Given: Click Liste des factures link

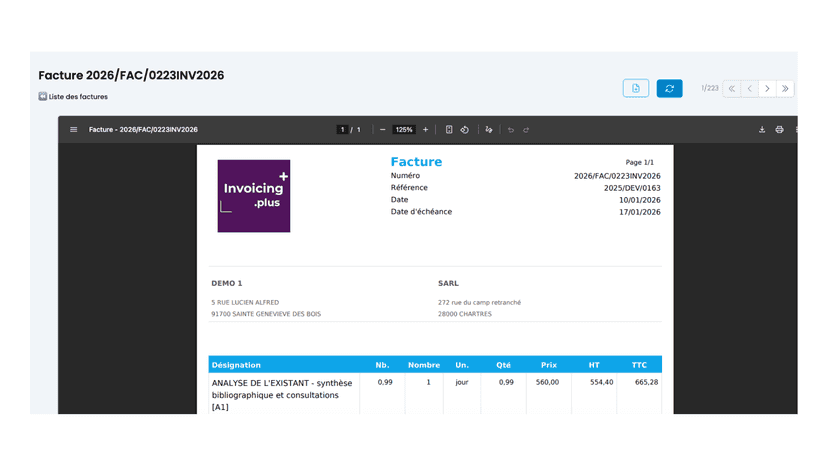Looking at the screenshot, I should (78, 97).
